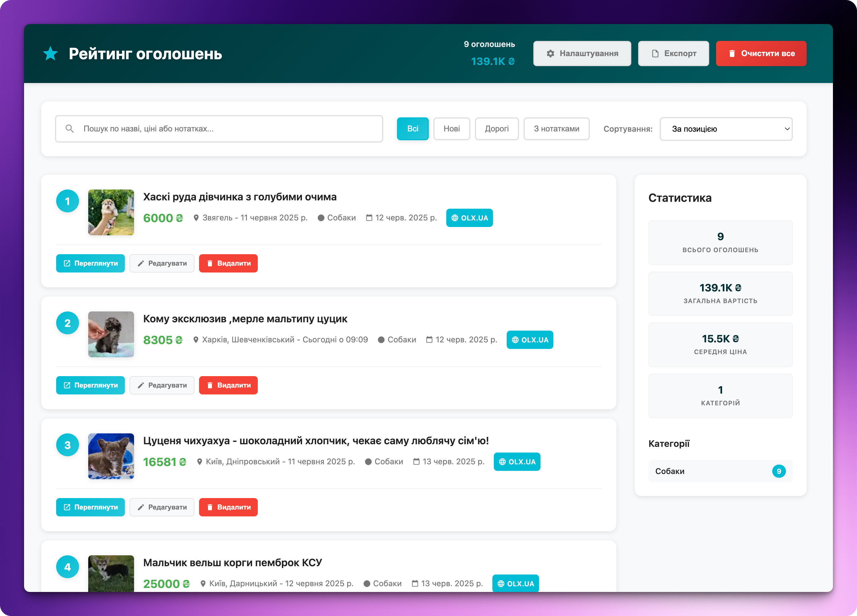Click Переглянути for the мальтипу listing

pos(90,385)
